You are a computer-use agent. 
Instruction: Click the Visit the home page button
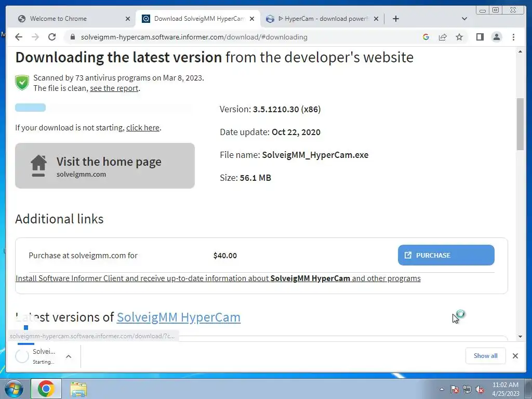click(105, 166)
